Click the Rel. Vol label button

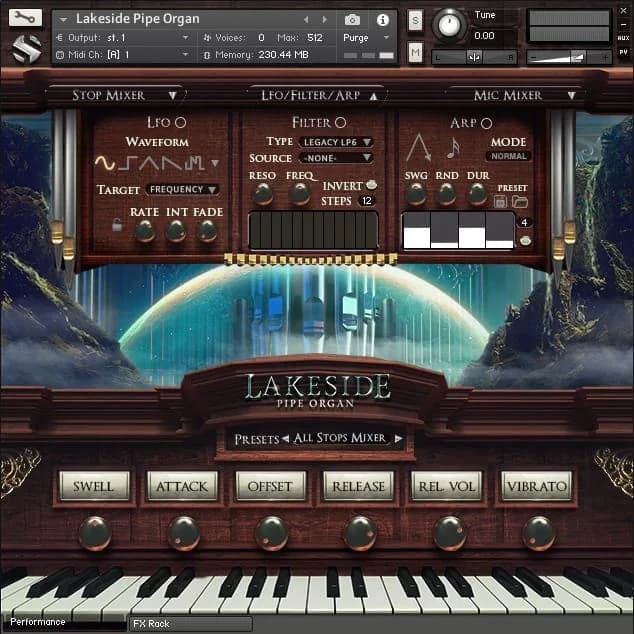click(447, 486)
